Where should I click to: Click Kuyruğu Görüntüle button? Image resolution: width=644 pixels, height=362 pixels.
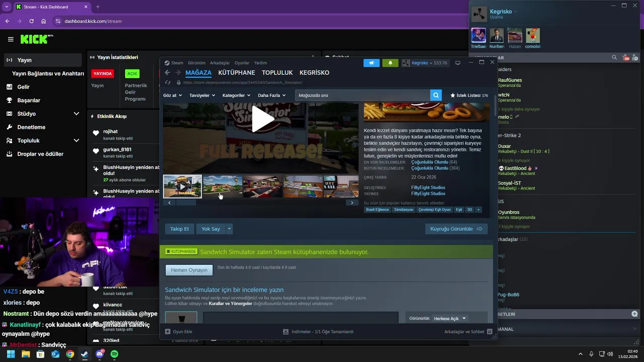[x=456, y=229]
